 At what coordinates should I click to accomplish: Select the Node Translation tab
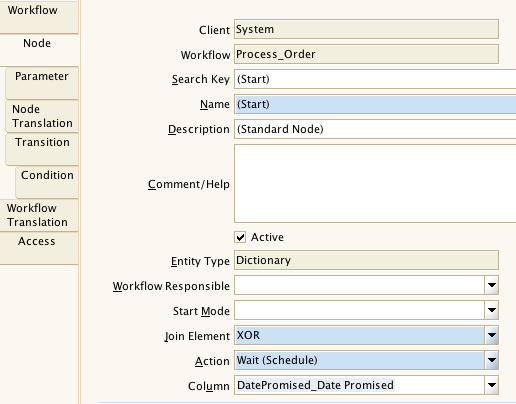42,116
